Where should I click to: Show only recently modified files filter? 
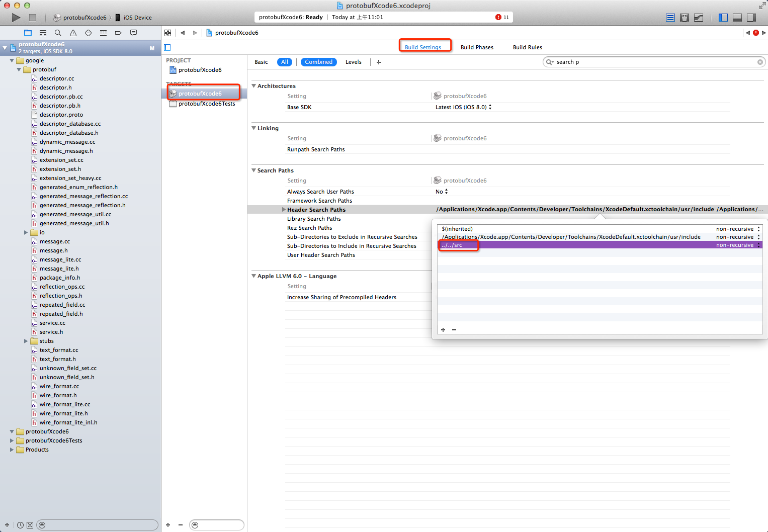tap(20, 525)
